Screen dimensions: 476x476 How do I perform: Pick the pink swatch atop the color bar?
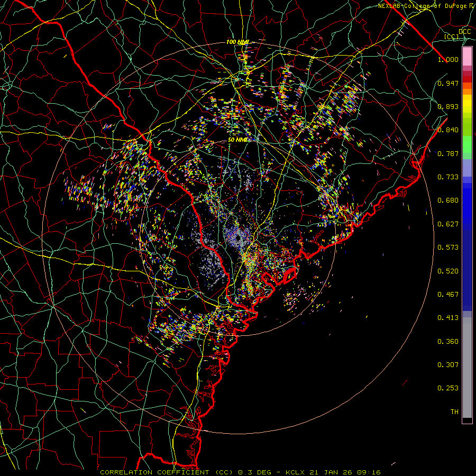(x=467, y=57)
